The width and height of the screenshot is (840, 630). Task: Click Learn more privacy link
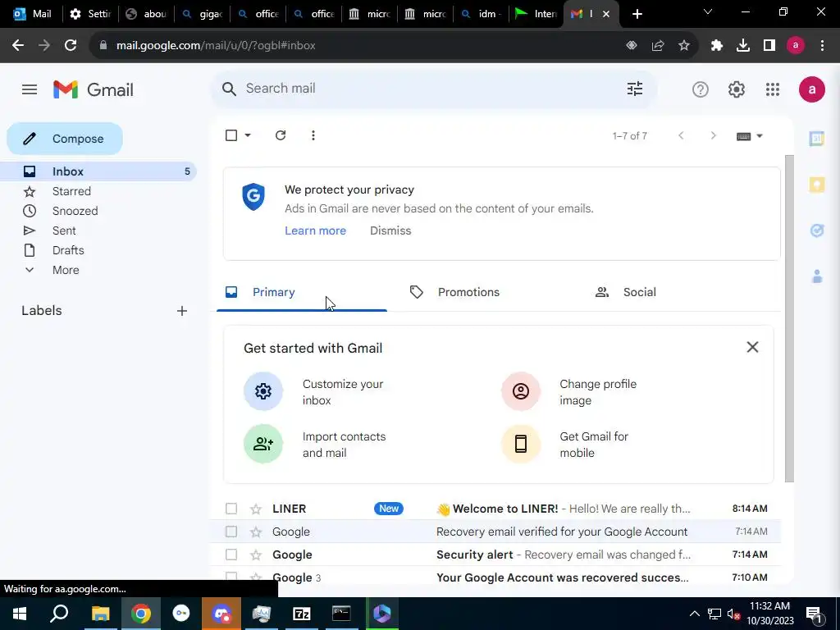point(315,231)
